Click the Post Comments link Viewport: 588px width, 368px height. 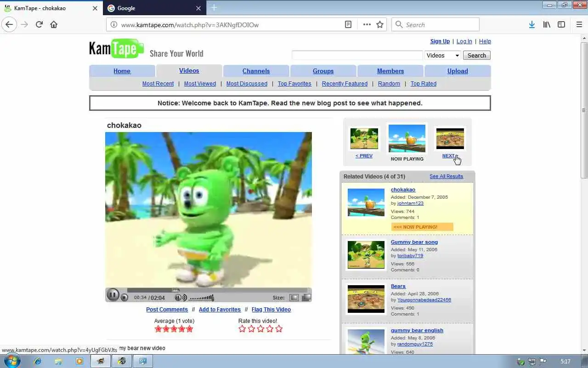167,310
